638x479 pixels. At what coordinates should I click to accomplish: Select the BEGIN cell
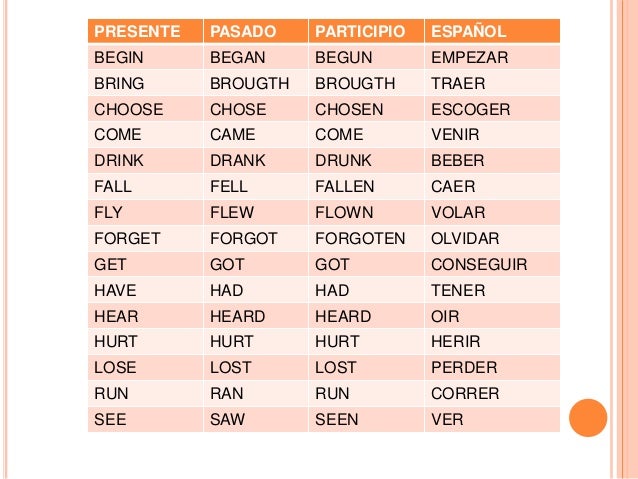click(x=145, y=57)
